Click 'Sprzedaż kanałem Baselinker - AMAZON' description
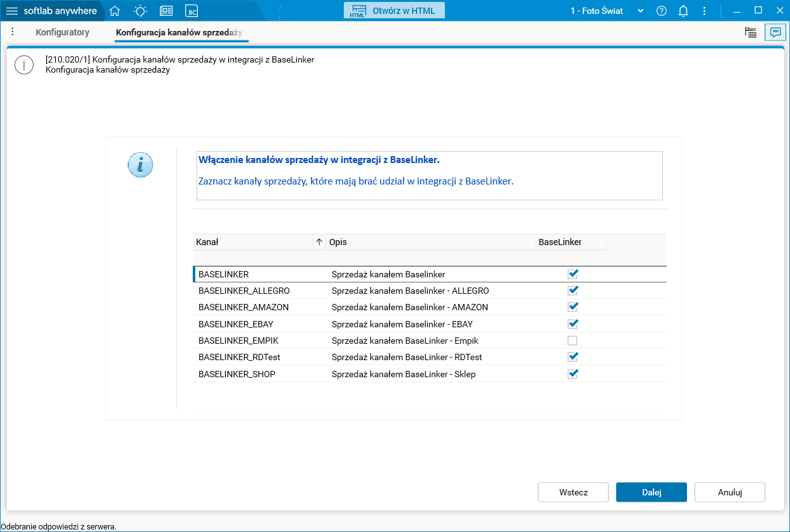790x532 pixels. [x=410, y=307]
